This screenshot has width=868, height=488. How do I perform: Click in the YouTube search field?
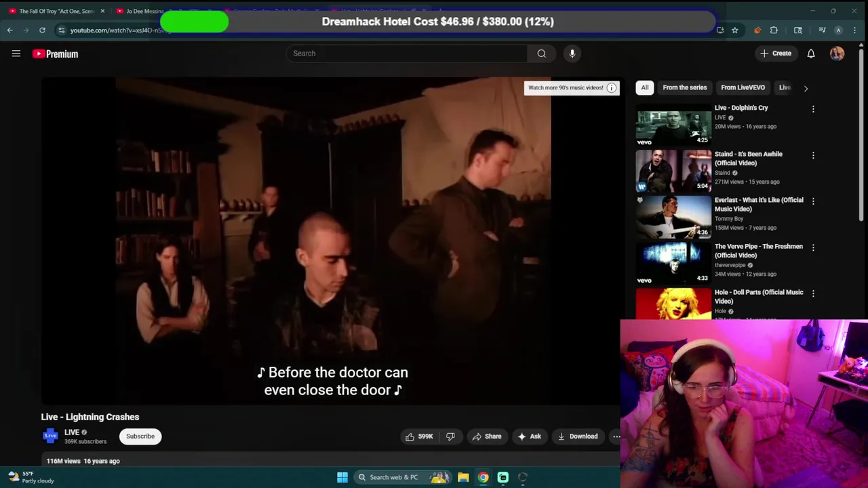click(x=407, y=54)
